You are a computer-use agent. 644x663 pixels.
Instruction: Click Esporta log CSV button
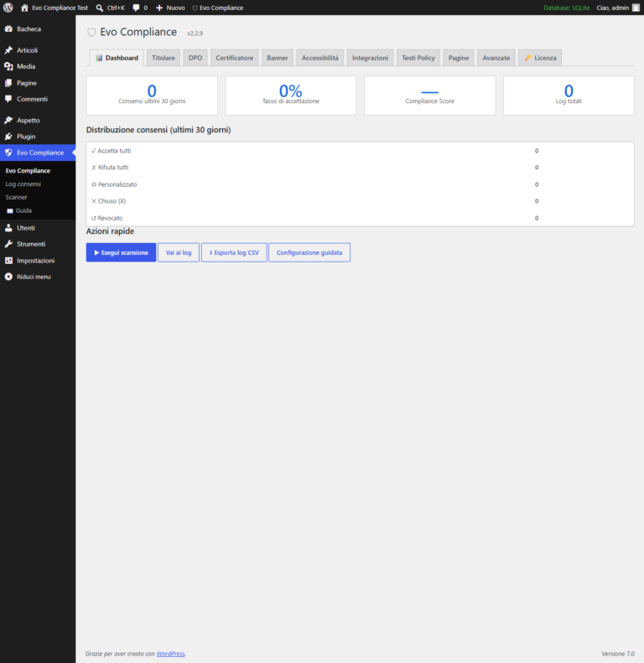pos(234,252)
